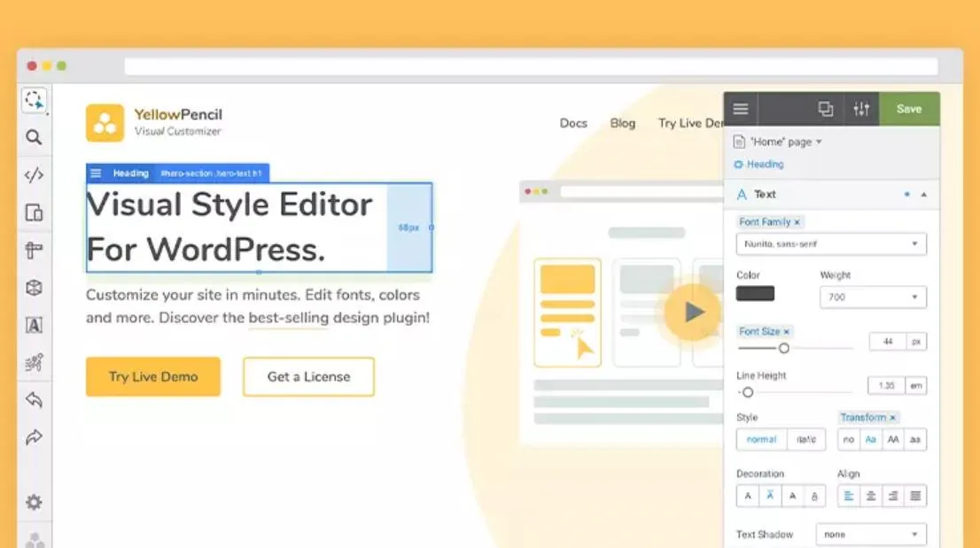Viewport: 980px width, 548px height.
Task: Redo the style change
Action: pyautogui.click(x=35, y=437)
